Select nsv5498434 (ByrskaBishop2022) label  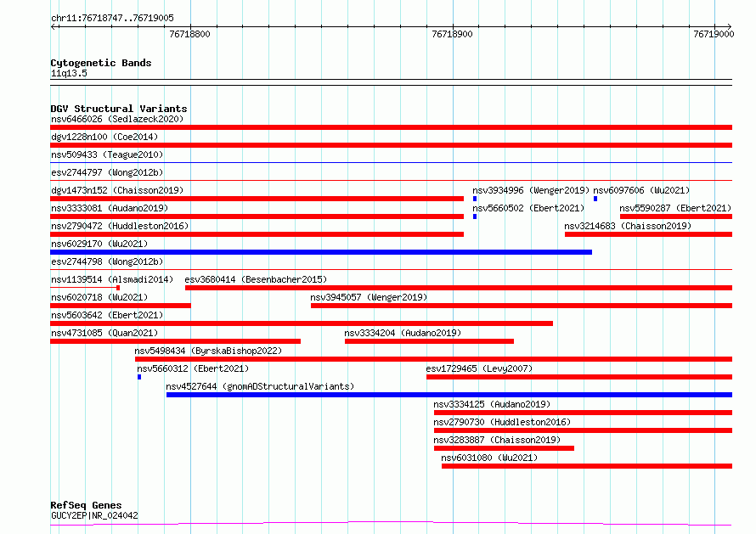pyautogui.click(x=208, y=351)
